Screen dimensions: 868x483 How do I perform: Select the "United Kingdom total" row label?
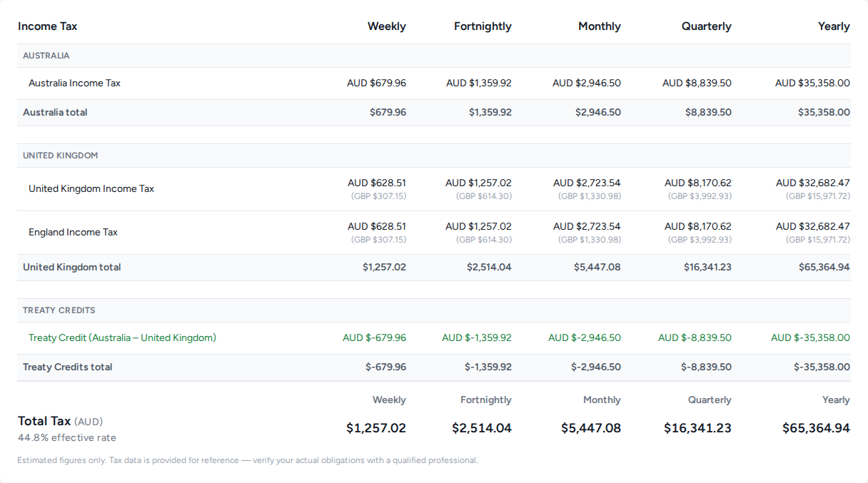72,268
